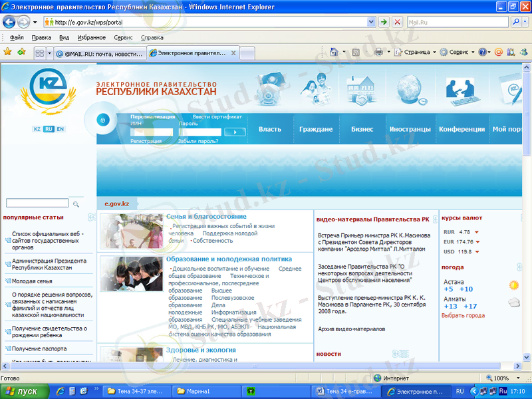
Task: Click the orange Mail.Ru @ toolbar icon
Action: tap(498, 53)
